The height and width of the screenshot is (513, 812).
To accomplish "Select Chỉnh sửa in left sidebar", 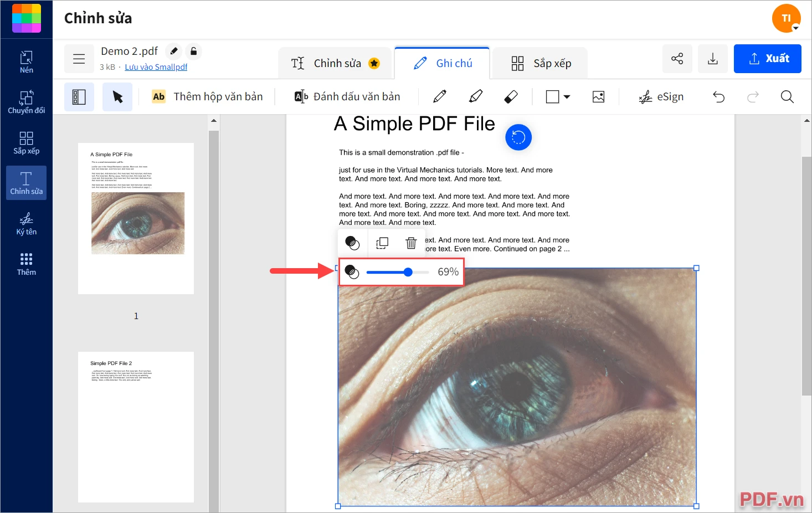I will pos(26,183).
